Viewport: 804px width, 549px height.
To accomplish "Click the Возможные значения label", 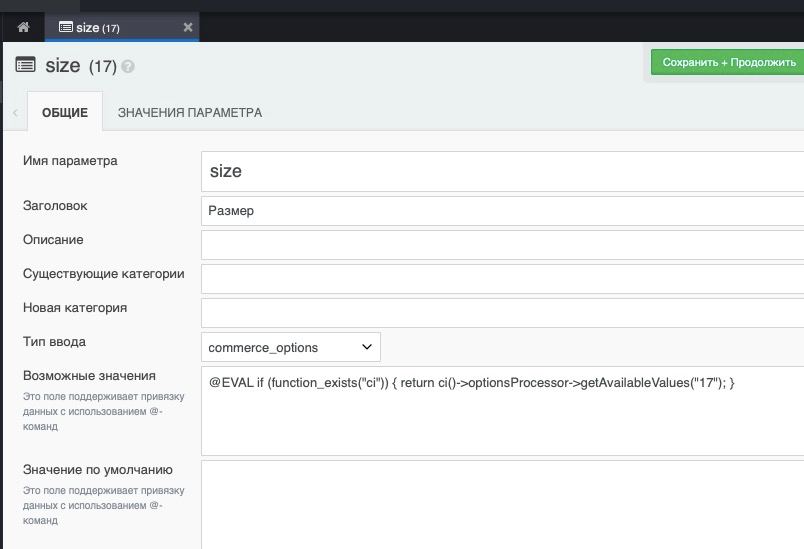I will 89,375.
